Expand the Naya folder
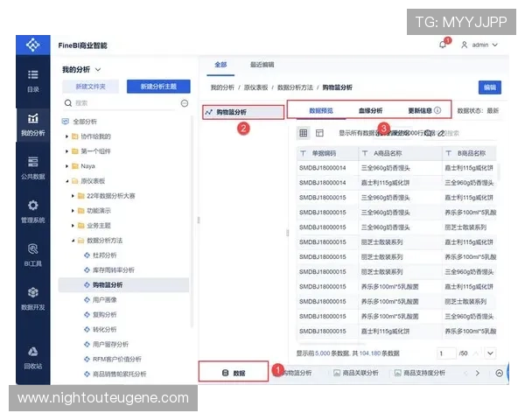The height and width of the screenshot is (420, 525). click(x=66, y=166)
